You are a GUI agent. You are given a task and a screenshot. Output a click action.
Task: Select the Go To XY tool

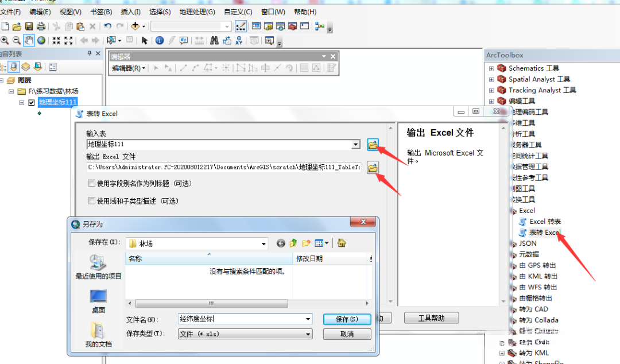click(x=238, y=40)
